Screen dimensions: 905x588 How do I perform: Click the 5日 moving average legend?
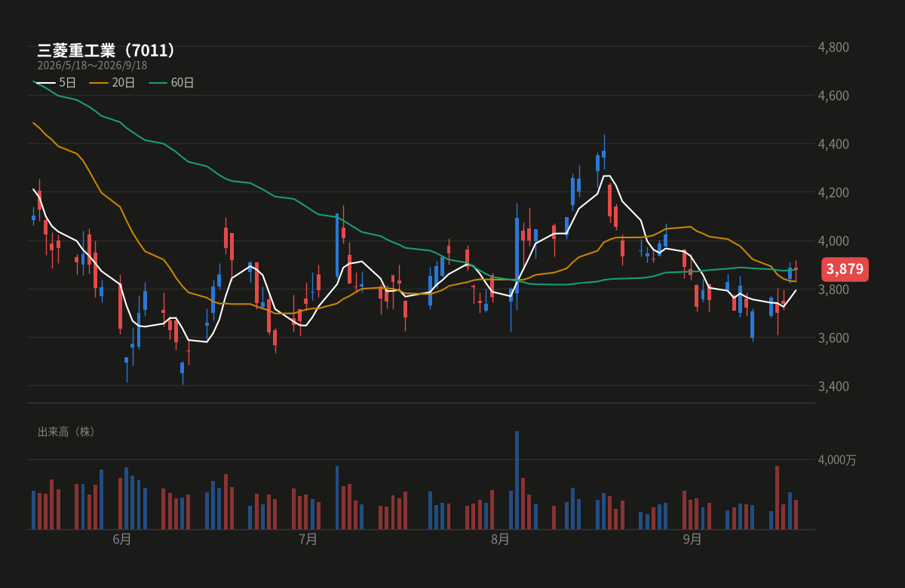[x=57, y=83]
